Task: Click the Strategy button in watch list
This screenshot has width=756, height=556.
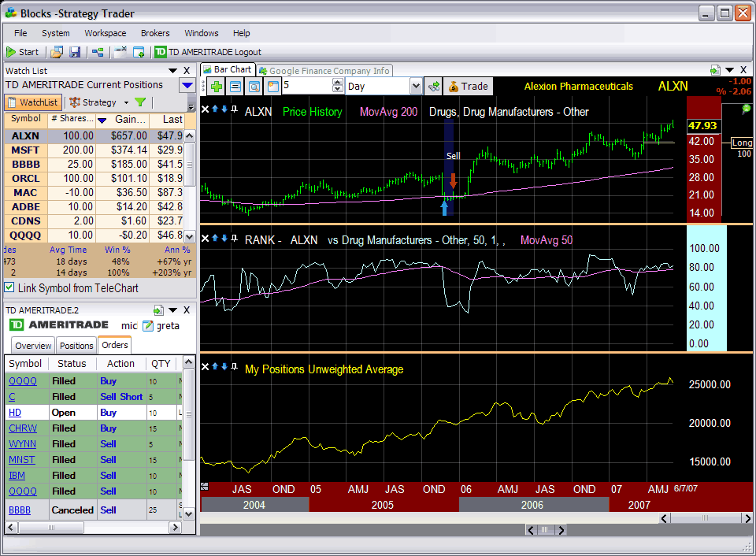Action: click(x=93, y=102)
